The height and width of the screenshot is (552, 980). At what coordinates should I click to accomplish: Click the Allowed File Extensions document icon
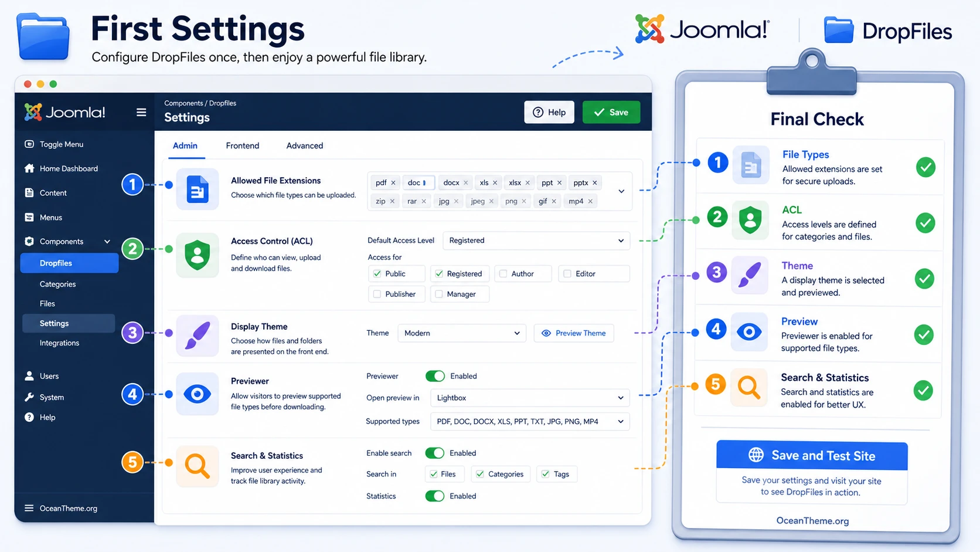[198, 189]
